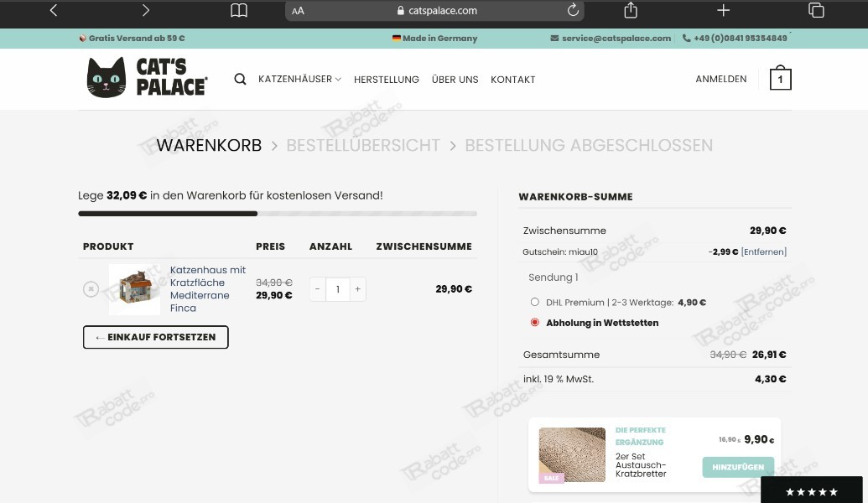868x503 pixels.
Task: Open the shopping cart icon
Action: pos(780,79)
